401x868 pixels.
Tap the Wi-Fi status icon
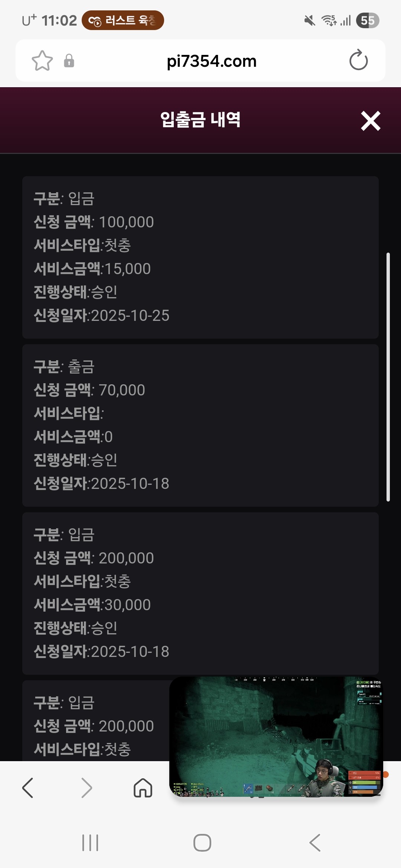[x=329, y=20]
